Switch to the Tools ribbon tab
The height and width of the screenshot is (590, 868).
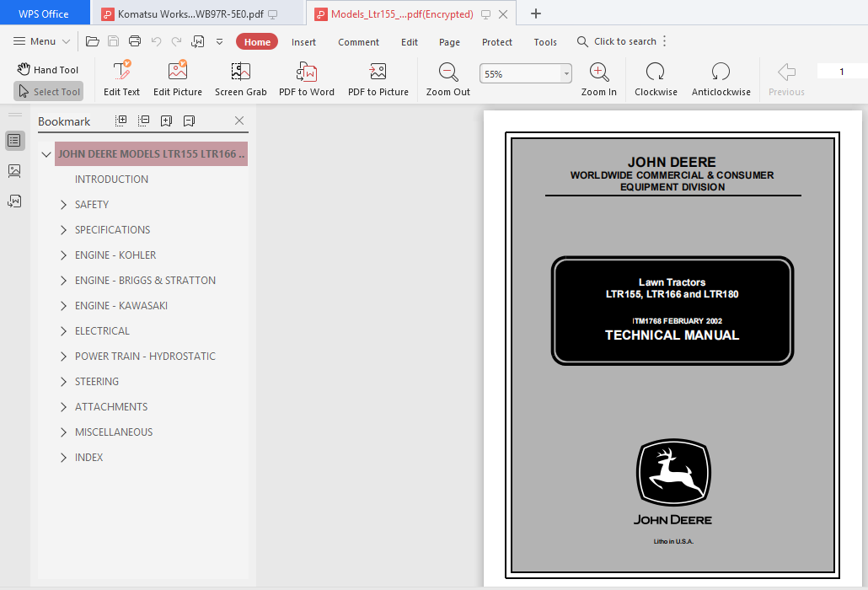(x=545, y=42)
